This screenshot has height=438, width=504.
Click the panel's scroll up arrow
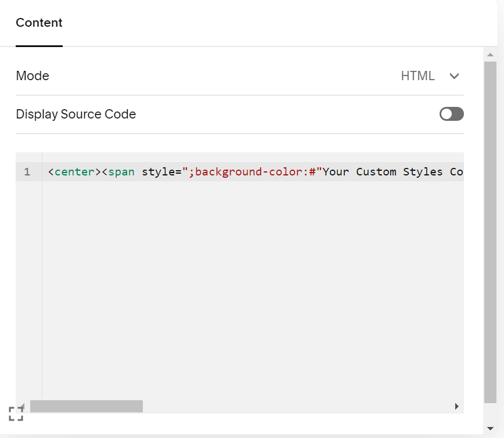point(490,55)
